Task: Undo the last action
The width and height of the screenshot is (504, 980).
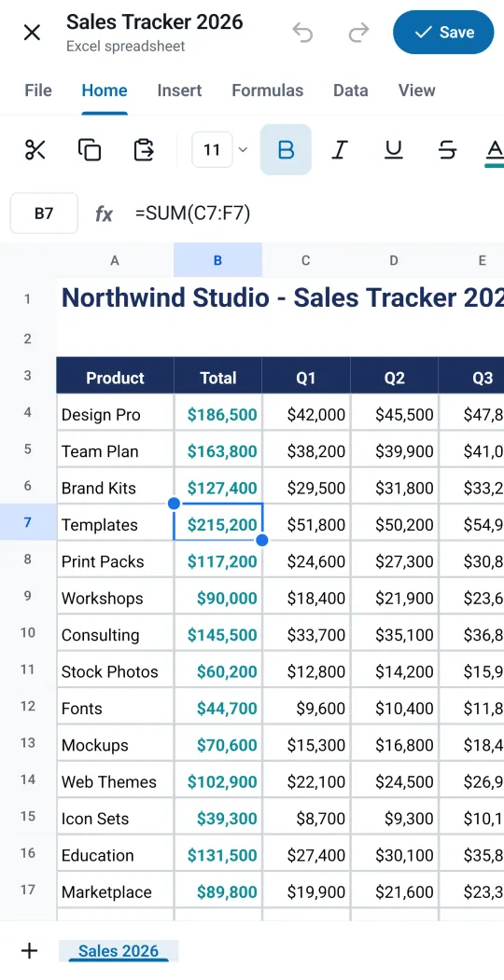Action: coord(302,33)
